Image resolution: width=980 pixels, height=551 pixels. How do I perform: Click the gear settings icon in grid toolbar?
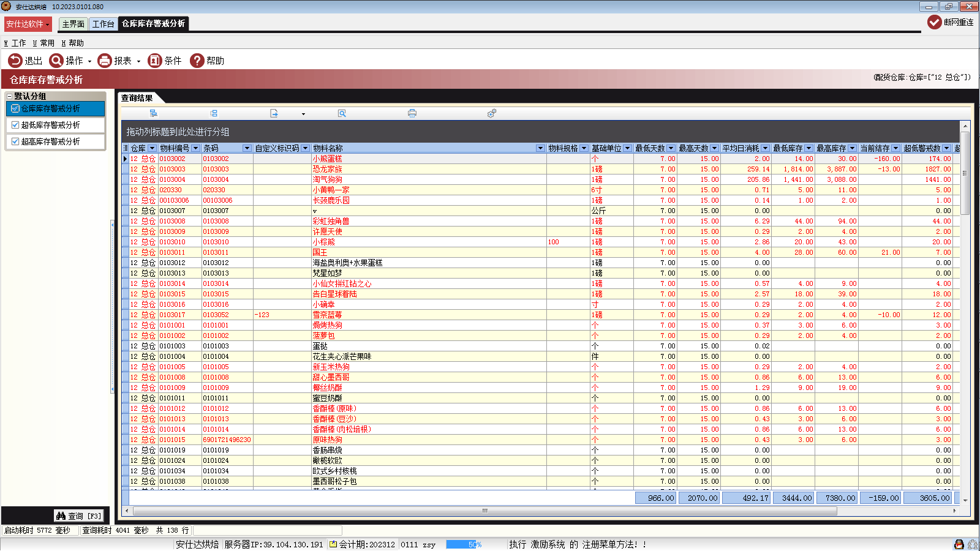pos(492,113)
